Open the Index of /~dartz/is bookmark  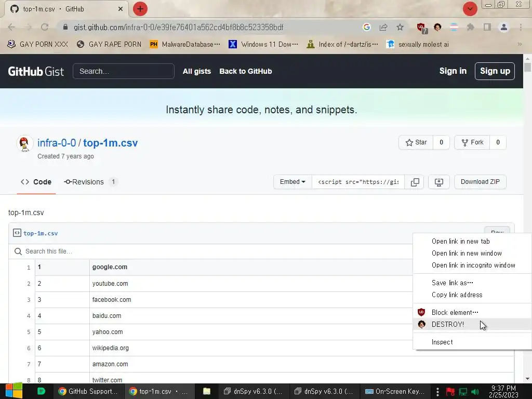[x=342, y=45]
